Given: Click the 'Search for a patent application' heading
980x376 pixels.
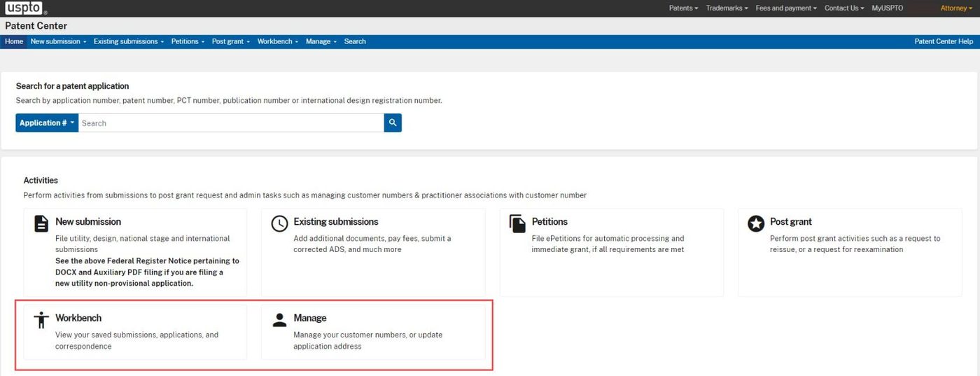Looking at the screenshot, I should tap(73, 86).
